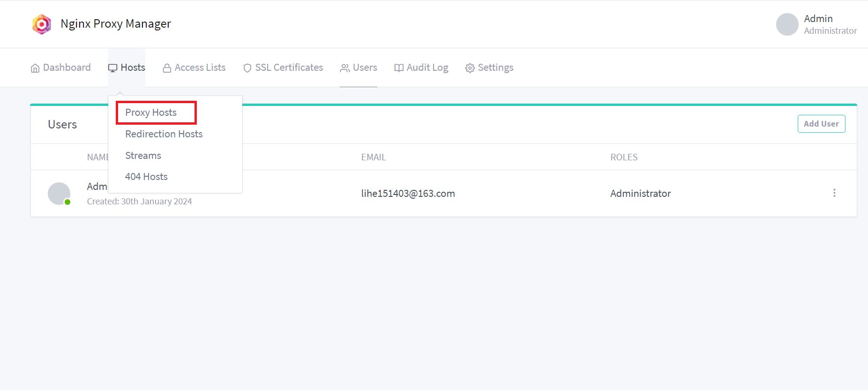This screenshot has width=868, height=390.
Task: Click the Audit Log book icon
Action: (399, 68)
